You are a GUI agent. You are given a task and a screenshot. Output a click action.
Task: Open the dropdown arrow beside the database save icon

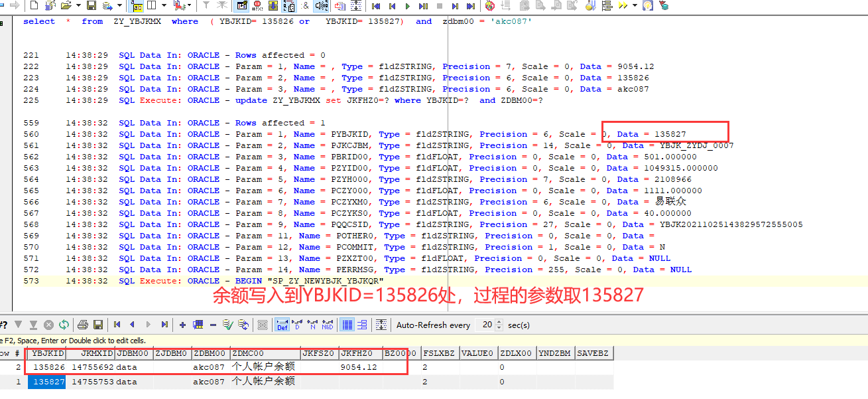pyautogui.click(x=119, y=6)
